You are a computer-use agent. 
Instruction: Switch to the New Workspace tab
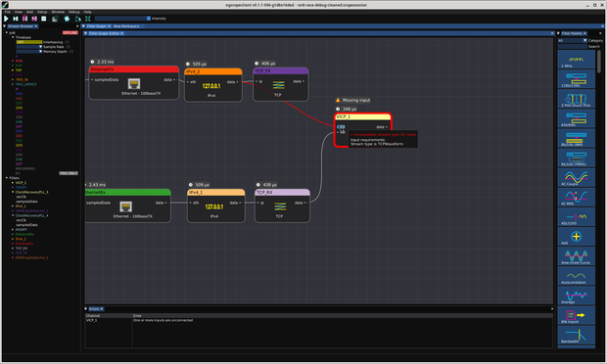click(x=126, y=26)
